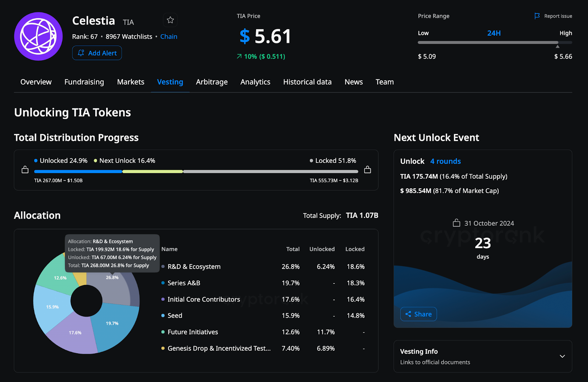
Task: Click the Series A&B legend dot
Action: coord(163,283)
